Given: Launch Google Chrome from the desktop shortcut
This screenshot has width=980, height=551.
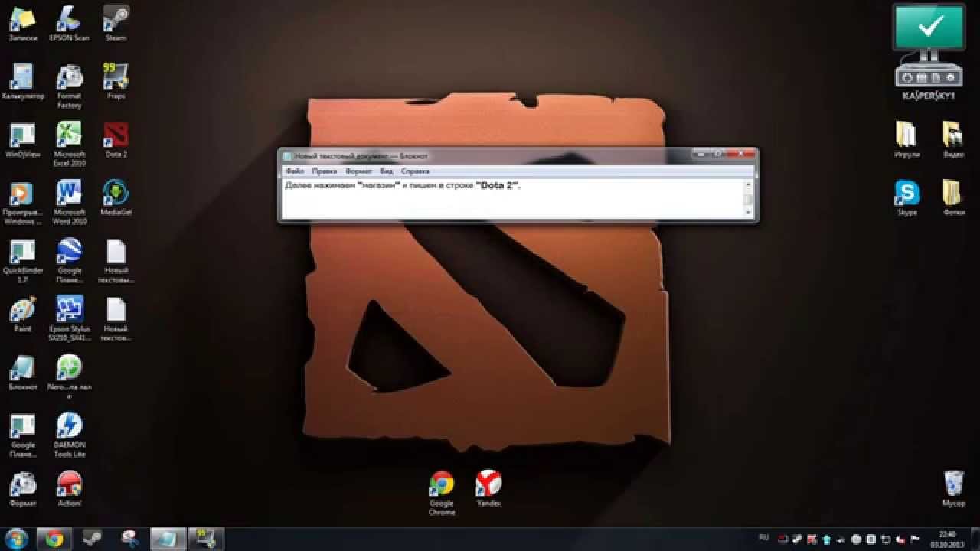Looking at the screenshot, I should click(442, 484).
